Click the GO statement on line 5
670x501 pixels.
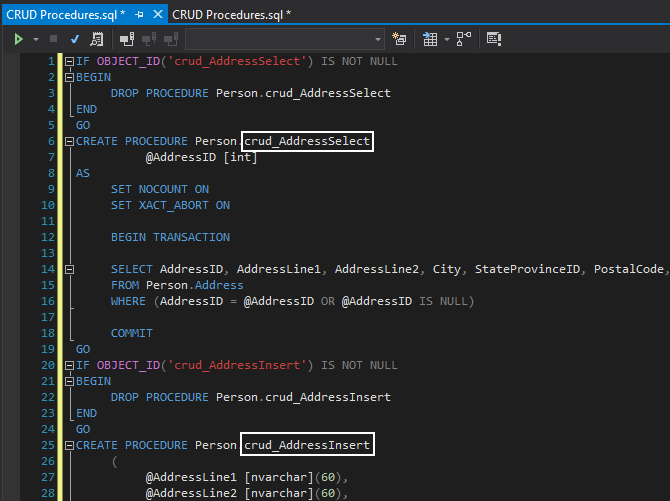point(83,126)
